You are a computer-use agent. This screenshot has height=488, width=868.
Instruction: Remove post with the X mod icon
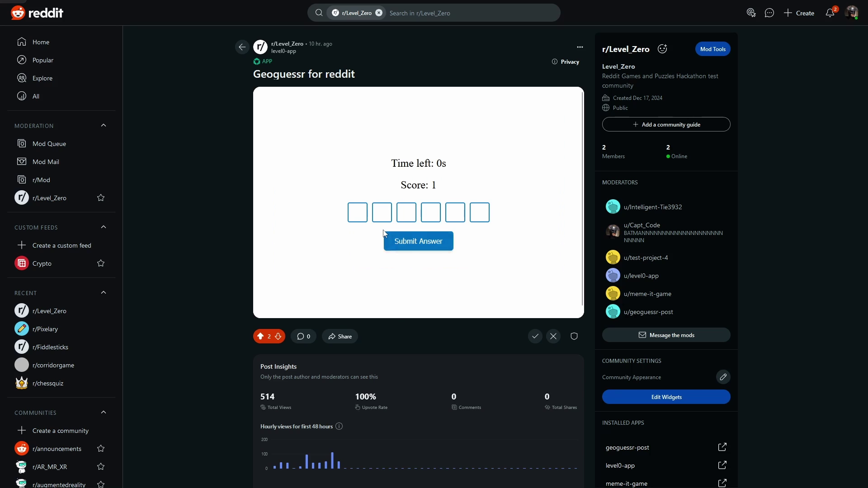[553, 336]
